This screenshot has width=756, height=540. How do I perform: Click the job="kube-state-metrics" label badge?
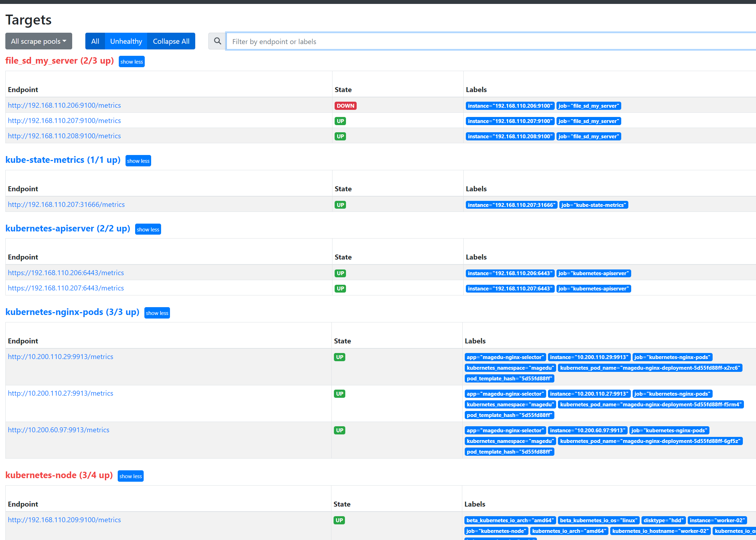tap(593, 205)
